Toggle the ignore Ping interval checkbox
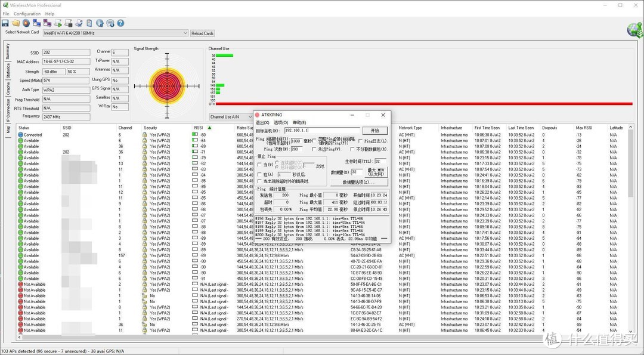644x355 pixels. 314,141
